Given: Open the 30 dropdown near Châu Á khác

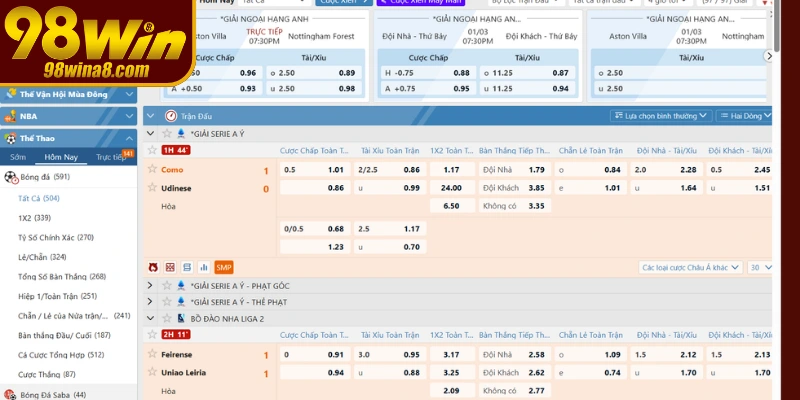Looking at the screenshot, I should pyautogui.click(x=761, y=267).
